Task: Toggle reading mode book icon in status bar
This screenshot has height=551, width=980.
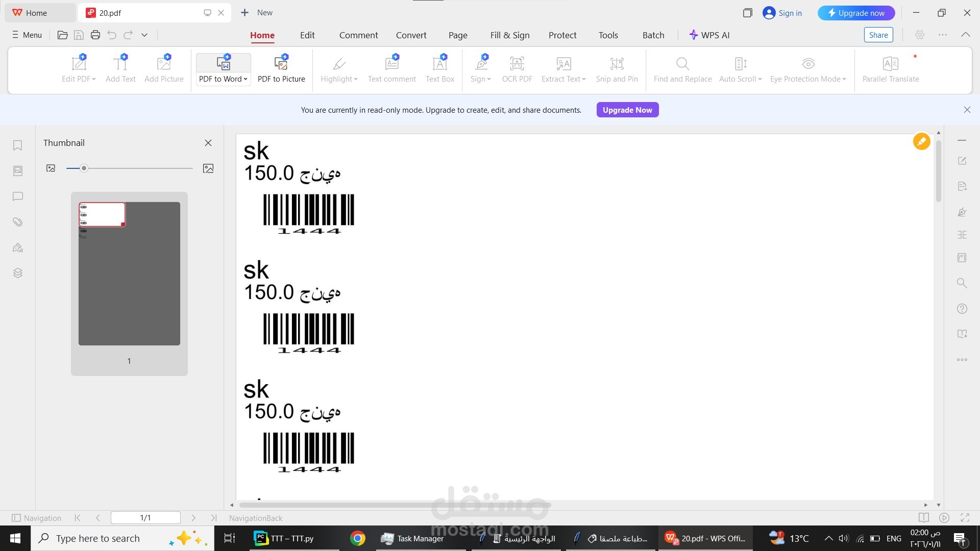Action: tap(923, 518)
